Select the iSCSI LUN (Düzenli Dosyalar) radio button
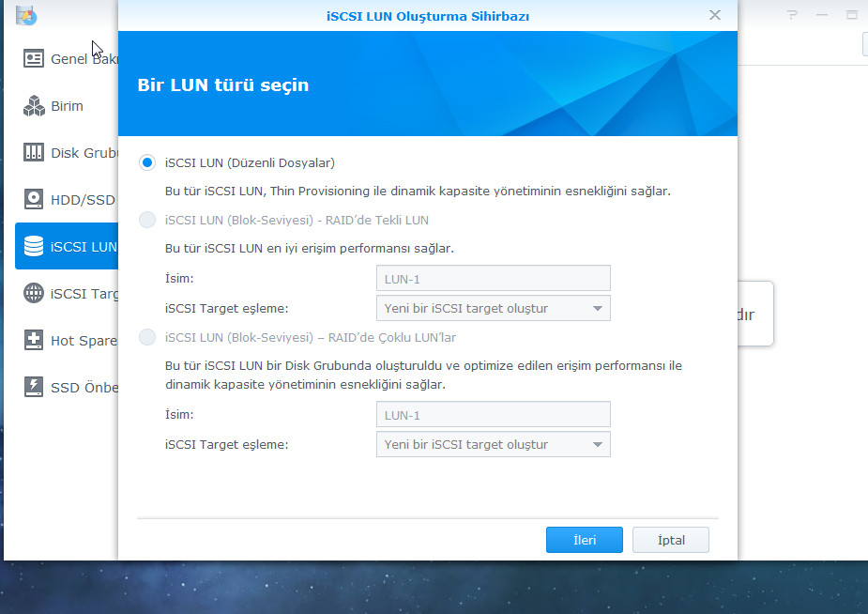The width and height of the screenshot is (868, 614). [x=147, y=162]
